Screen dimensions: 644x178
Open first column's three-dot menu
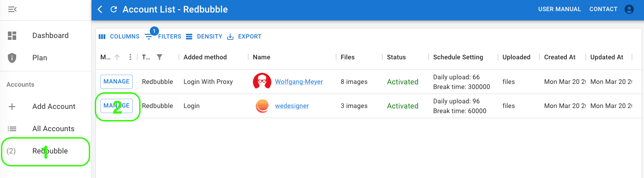click(x=130, y=57)
